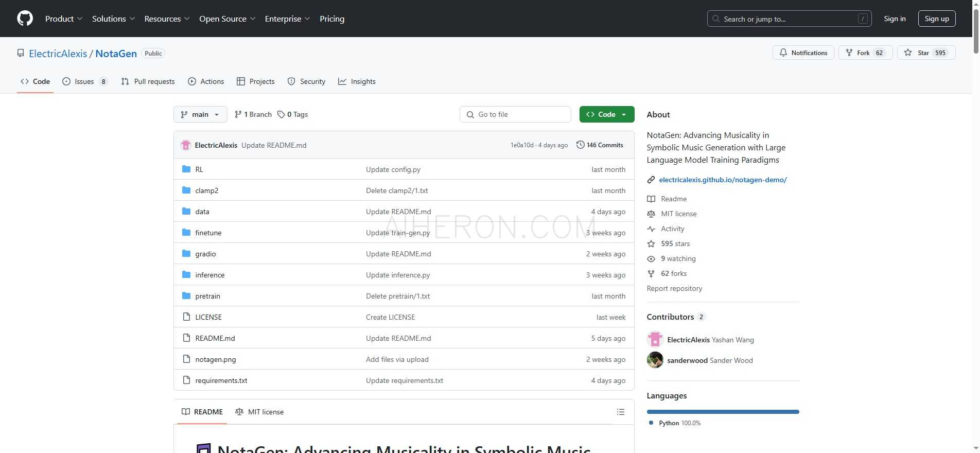Open commit message 'Update train-gen.py'
The image size is (980, 453).
tap(398, 233)
